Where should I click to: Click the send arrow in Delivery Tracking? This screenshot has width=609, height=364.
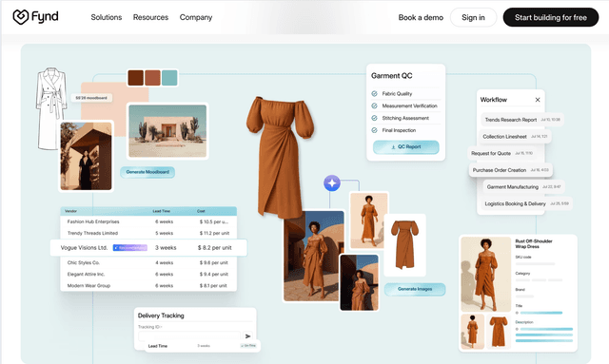click(247, 336)
